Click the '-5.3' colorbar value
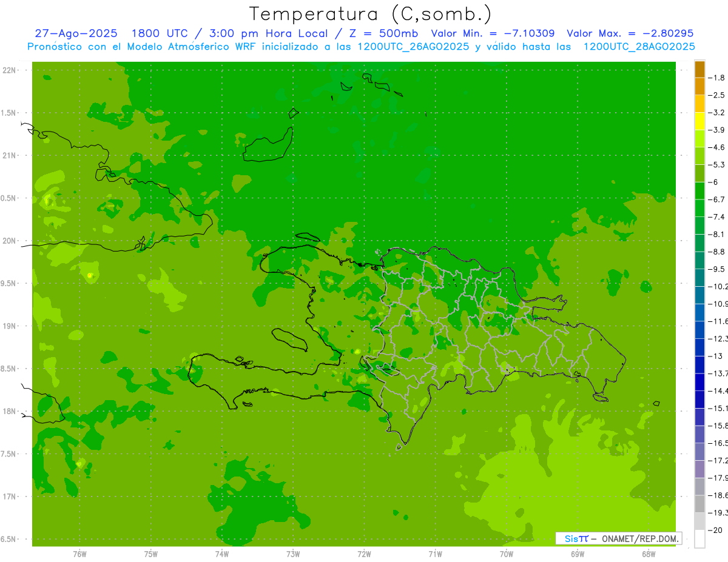 click(716, 164)
